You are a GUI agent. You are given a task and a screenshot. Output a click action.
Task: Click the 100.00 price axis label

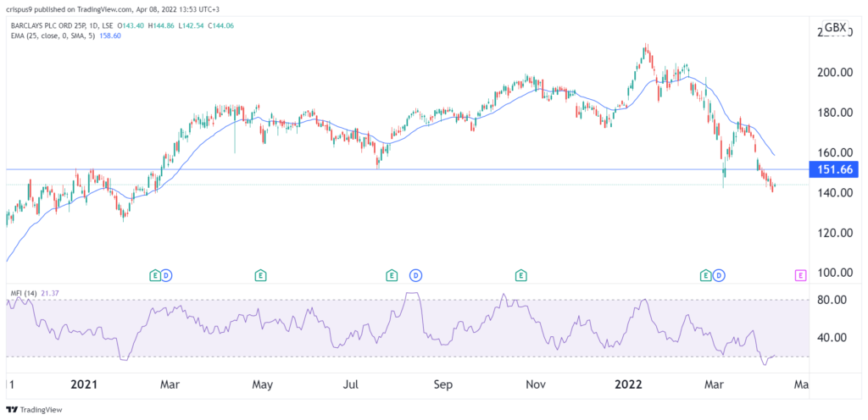[x=834, y=273]
